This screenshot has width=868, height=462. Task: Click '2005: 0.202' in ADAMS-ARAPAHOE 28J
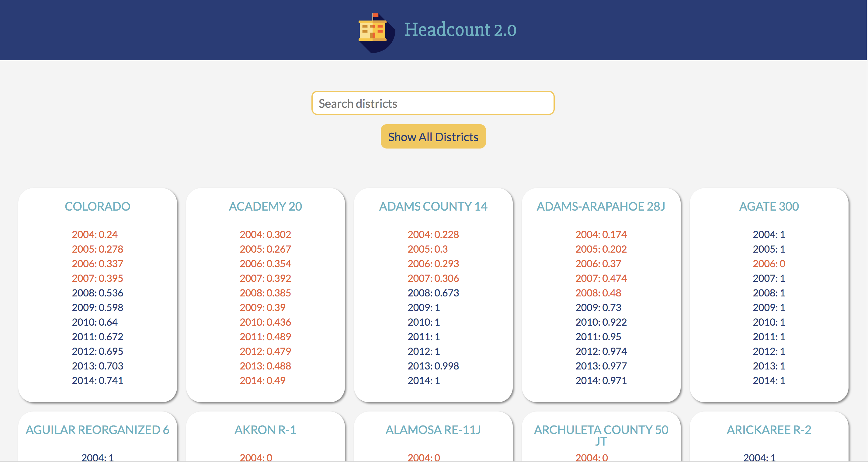601,249
